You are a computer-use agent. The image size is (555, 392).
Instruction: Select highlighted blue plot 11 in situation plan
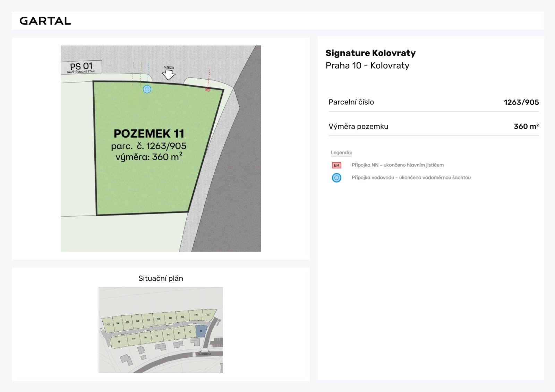[201, 331]
